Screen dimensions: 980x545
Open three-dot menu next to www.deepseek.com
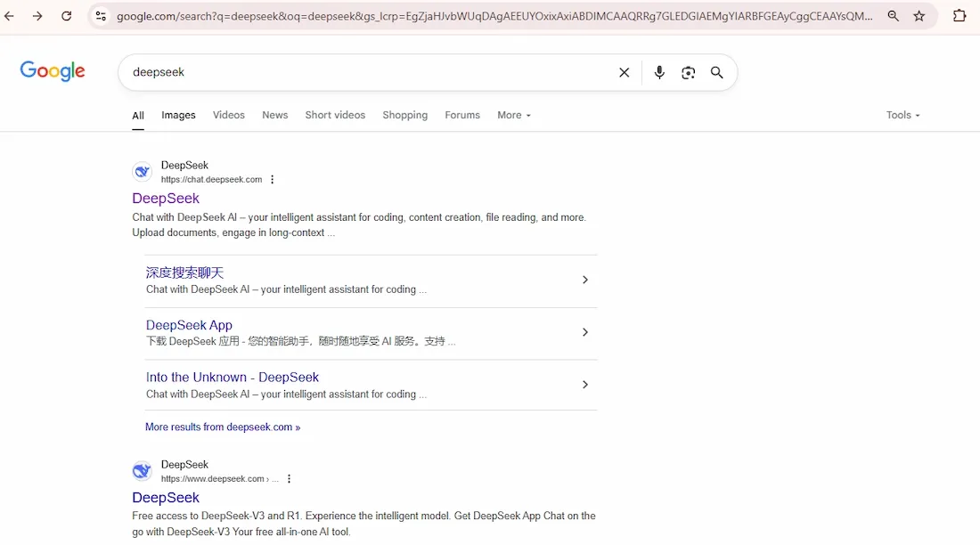pos(289,479)
